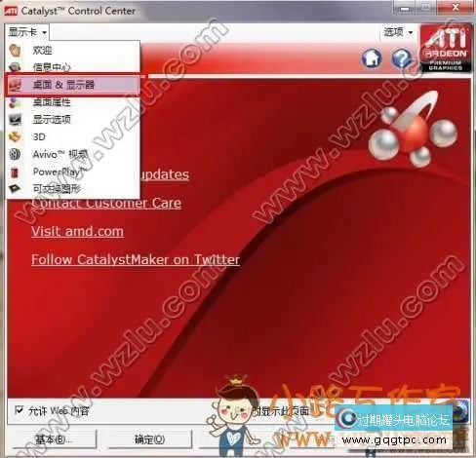Image resolution: width=476 pixels, height=458 pixels.
Task: Click the desktop properties colored balls icon
Action: 15,102
